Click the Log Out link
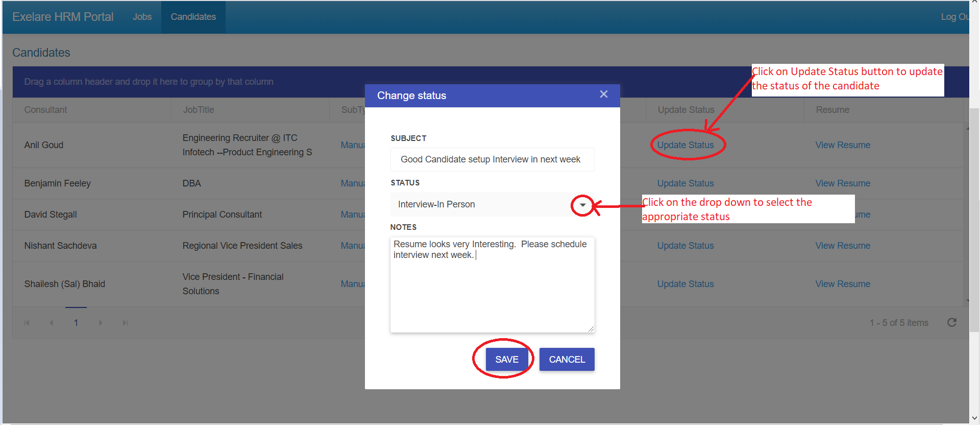 954,17
